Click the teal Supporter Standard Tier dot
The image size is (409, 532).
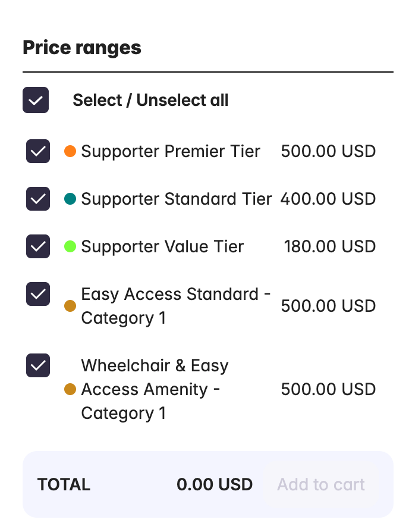pyautogui.click(x=70, y=199)
